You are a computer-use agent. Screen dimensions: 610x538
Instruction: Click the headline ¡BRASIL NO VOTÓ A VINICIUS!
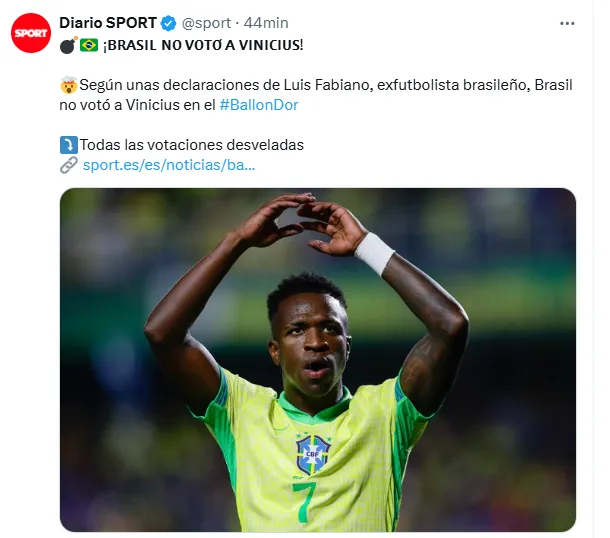tap(203, 45)
